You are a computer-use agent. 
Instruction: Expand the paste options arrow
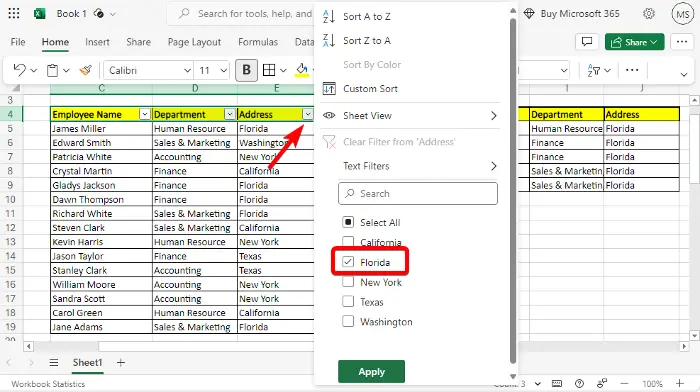pos(66,71)
